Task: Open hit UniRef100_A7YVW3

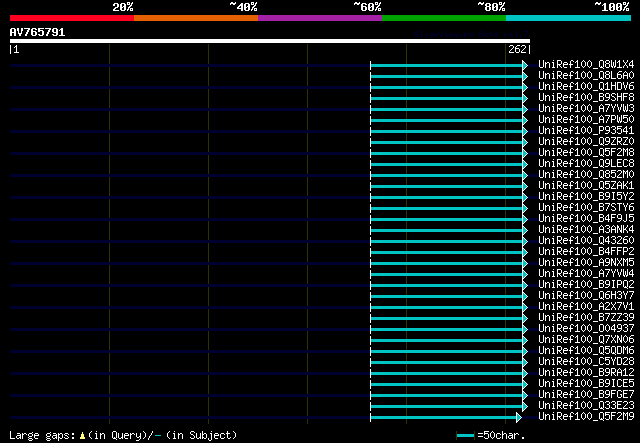Action: (x=586, y=109)
